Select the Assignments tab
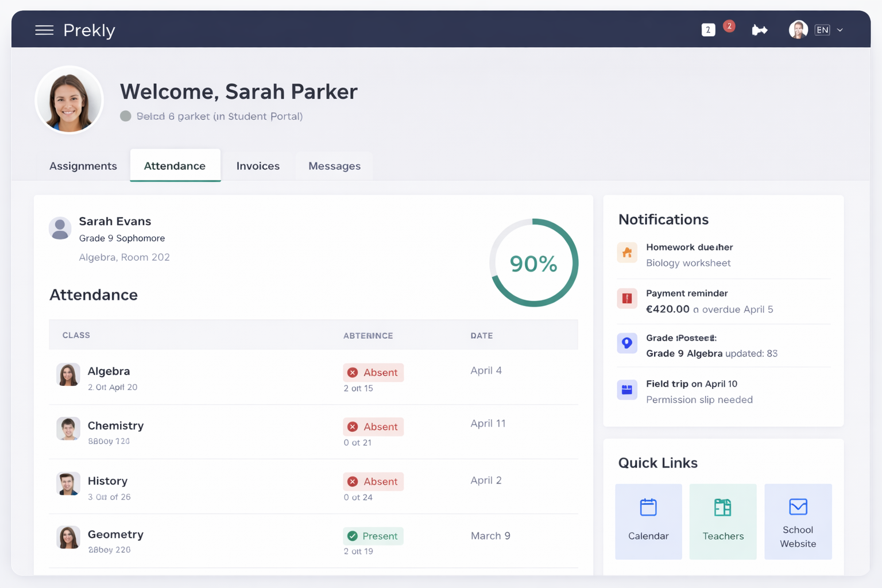Viewport: 882px width, 588px height. tap(83, 166)
